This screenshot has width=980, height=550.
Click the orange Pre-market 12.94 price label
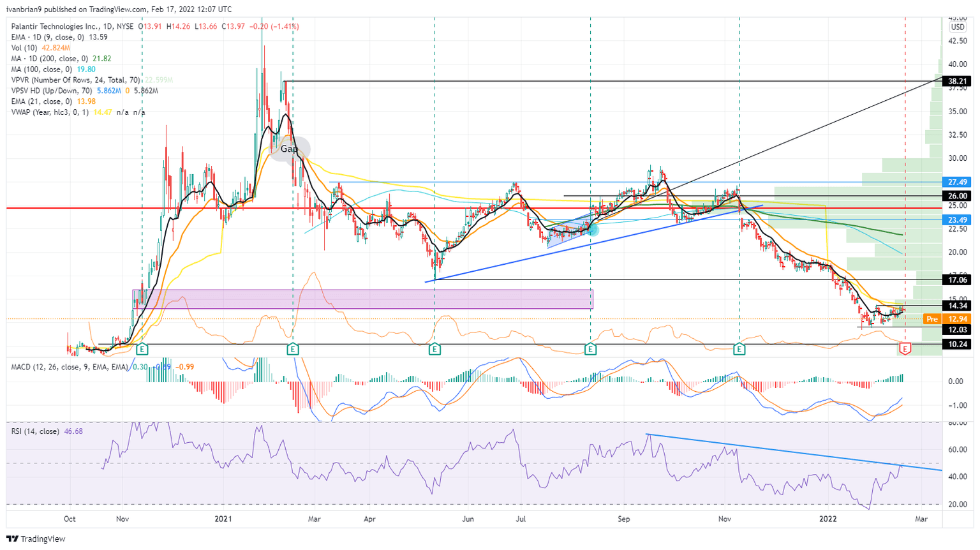point(947,319)
